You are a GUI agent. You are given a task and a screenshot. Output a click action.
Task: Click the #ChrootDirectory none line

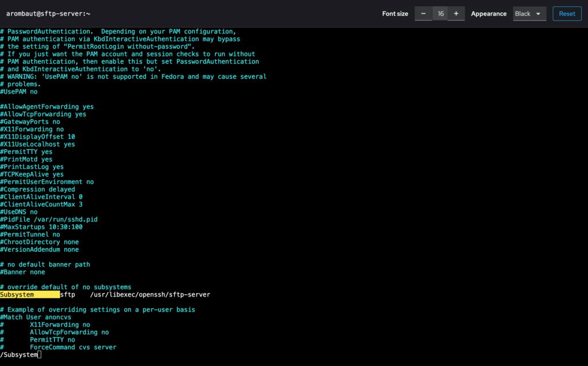tap(39, 242)
